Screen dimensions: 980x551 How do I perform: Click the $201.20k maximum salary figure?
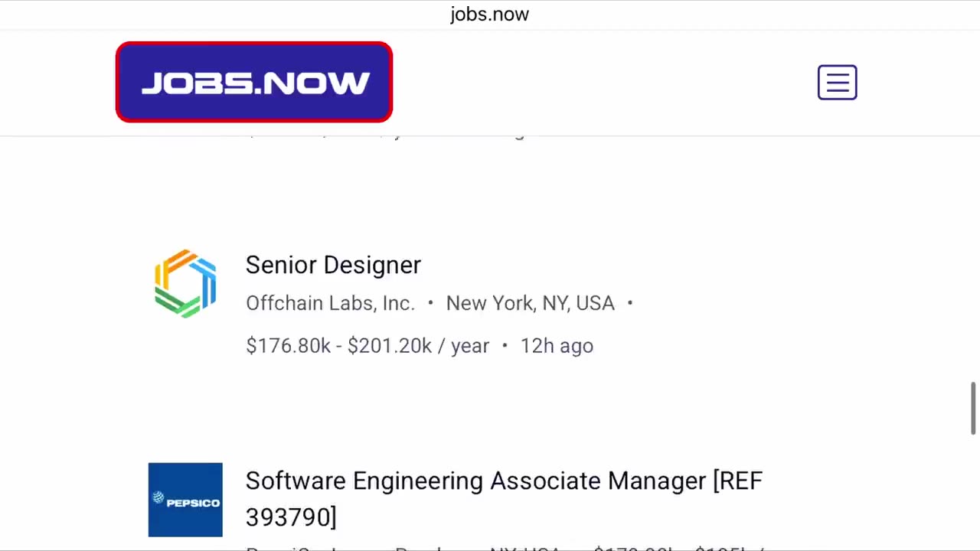389,346
